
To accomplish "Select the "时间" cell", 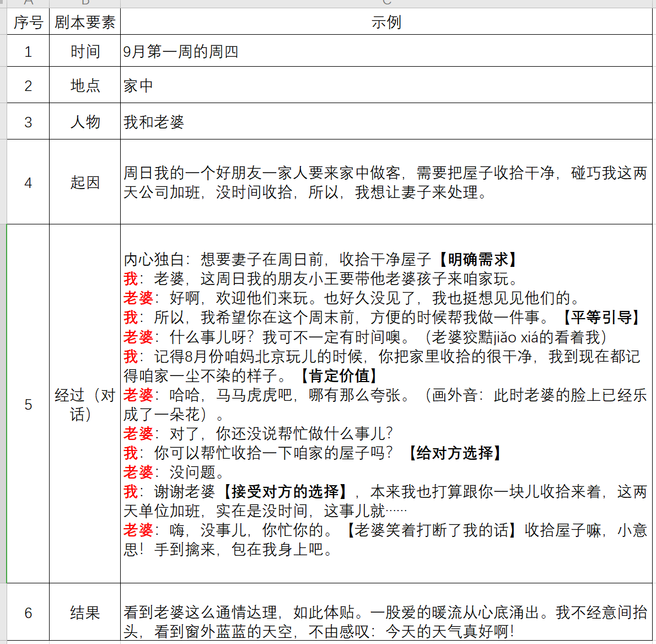I will [85, 51].
